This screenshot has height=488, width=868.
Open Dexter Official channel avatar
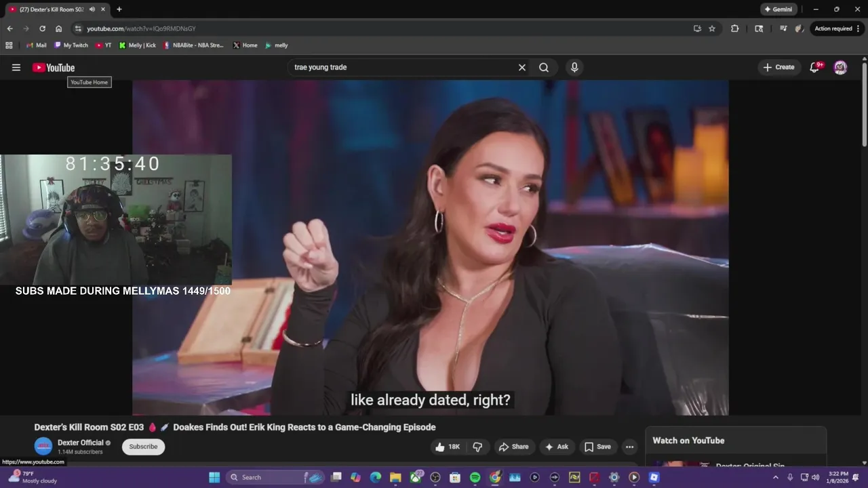click(x=43, y=447)
